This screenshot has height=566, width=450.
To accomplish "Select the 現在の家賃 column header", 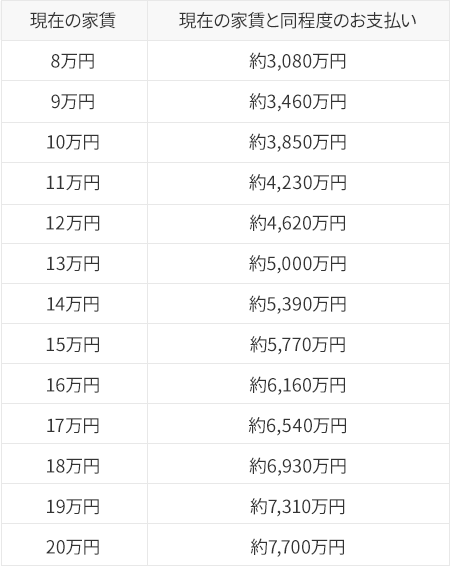I will [x=73, y=21].
